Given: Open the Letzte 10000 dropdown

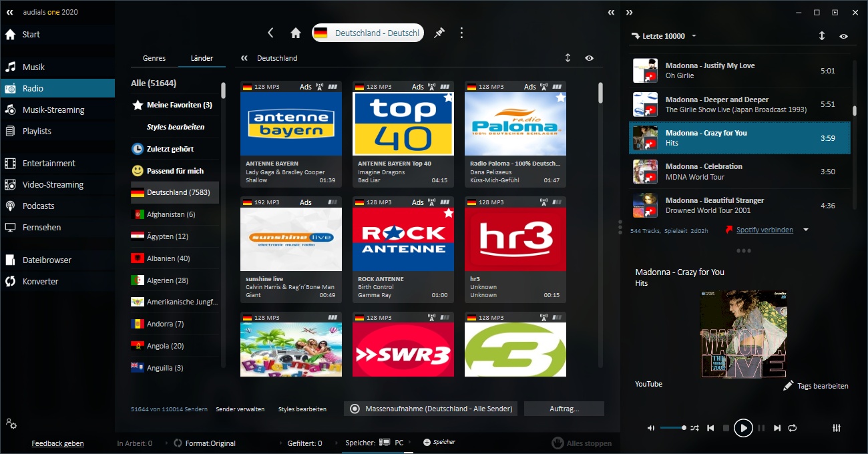Looking at the screenshot, I should [x=664, y=36].
